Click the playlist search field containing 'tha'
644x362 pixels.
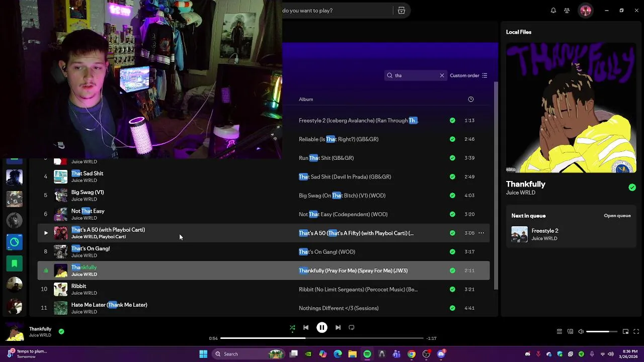pos(415,75)
